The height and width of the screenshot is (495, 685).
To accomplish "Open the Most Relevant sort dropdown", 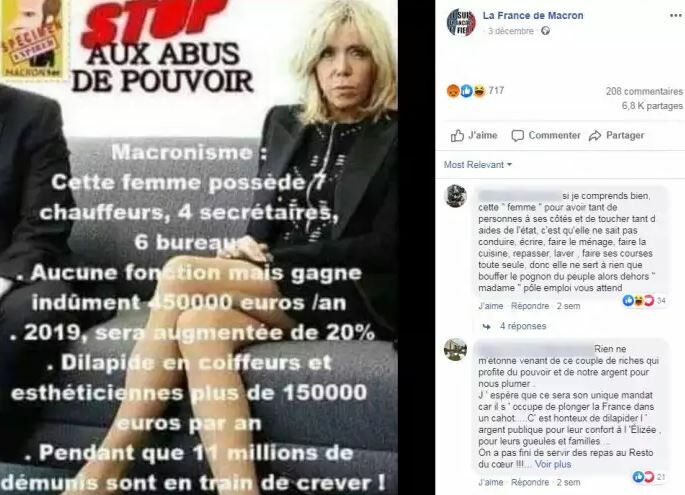I will (478, 165).
